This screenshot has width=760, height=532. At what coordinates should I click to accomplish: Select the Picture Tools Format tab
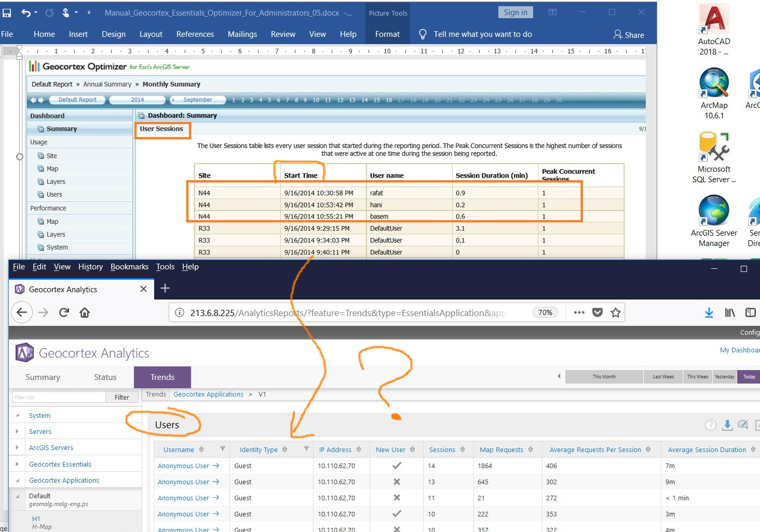(x=387, y=34)
